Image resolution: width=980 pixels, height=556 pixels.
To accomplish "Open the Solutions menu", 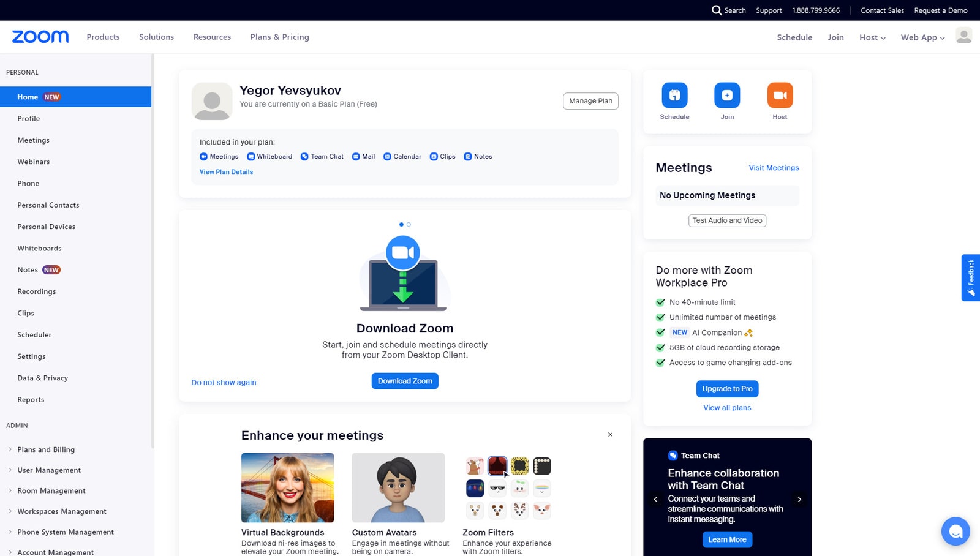I will click(156, 37).
